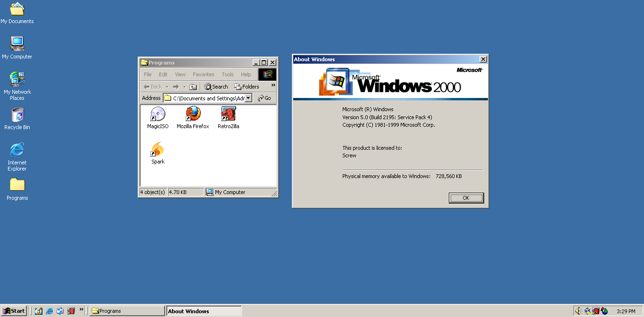Toggle the Search pane in Programs window
Screen dimensions: 644x317
click(216, 87)
